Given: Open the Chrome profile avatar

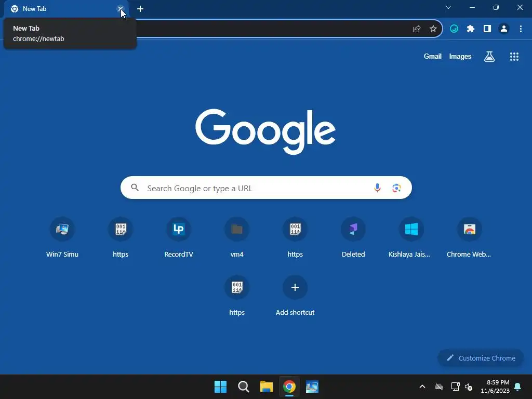Looking at the screenshot, I should (504, 29).
